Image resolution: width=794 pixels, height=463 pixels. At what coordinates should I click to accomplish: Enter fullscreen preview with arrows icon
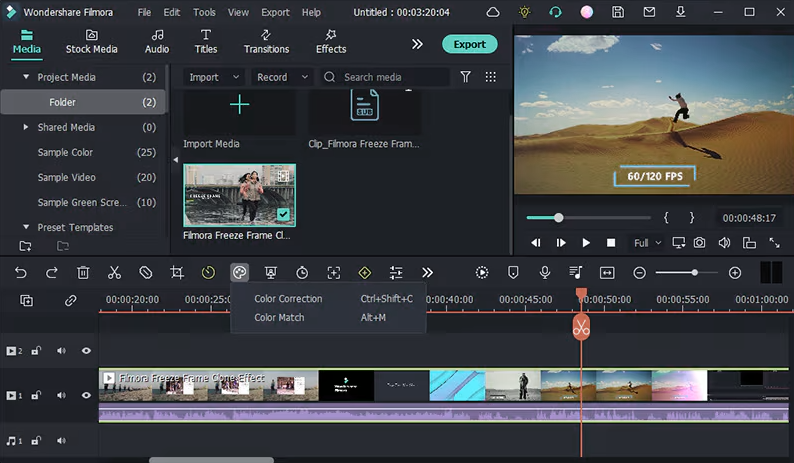775,243
